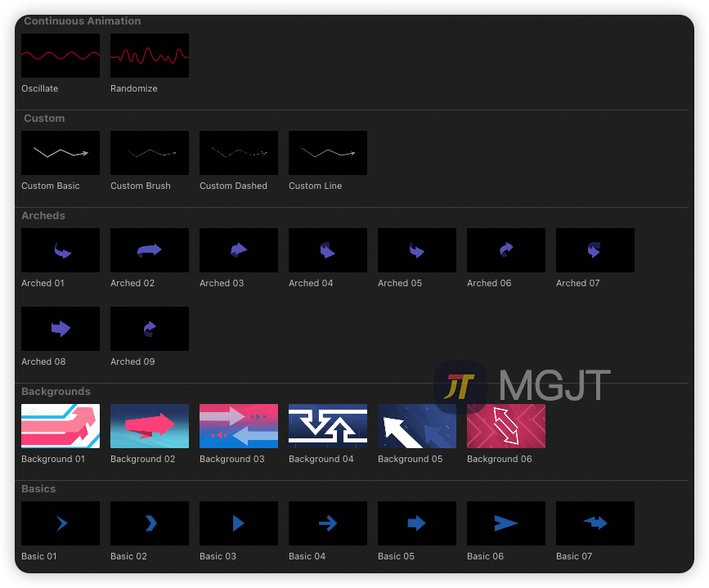Select the Oscillate animation preset
This screenshot has height=588, width=709.
pos(61,55)
